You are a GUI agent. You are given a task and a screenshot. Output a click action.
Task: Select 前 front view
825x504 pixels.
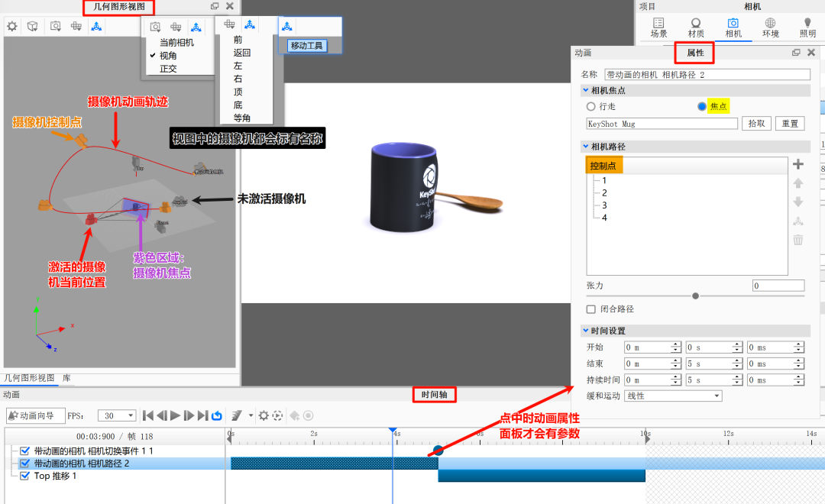click(238, 40)
